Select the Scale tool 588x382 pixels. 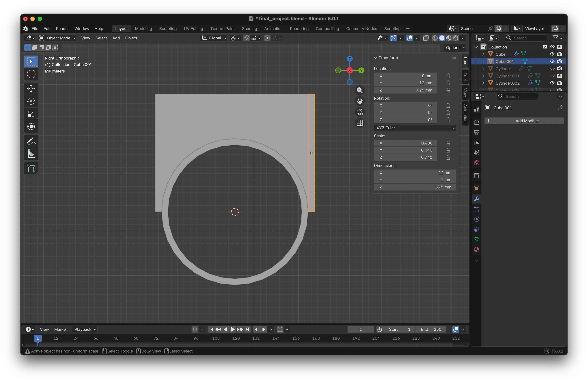point(31,114)
